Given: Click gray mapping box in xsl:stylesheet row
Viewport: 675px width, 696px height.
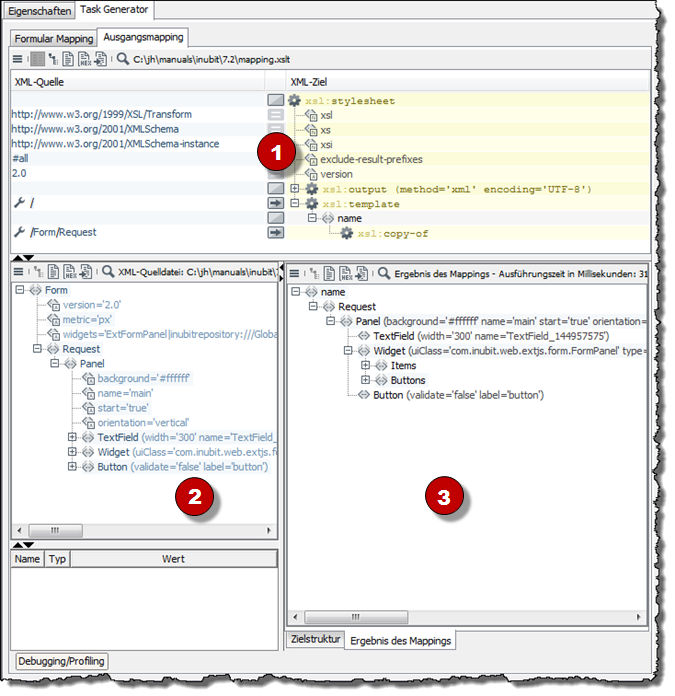Looking at the screenshot, I should (276, 100).
